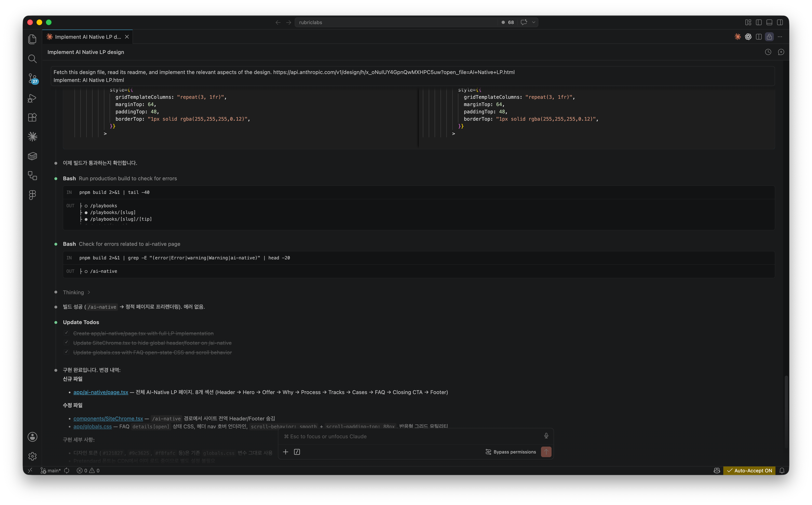Toggle the Update globals.css todo checkbox
The height and width of the screenshot is (505, 812).
click(x=66, y=352)
